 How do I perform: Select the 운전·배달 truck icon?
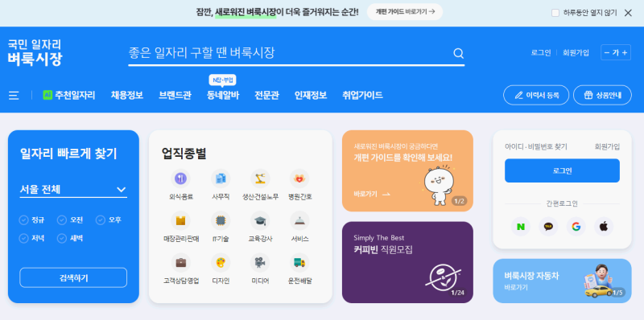coord(299,263)
